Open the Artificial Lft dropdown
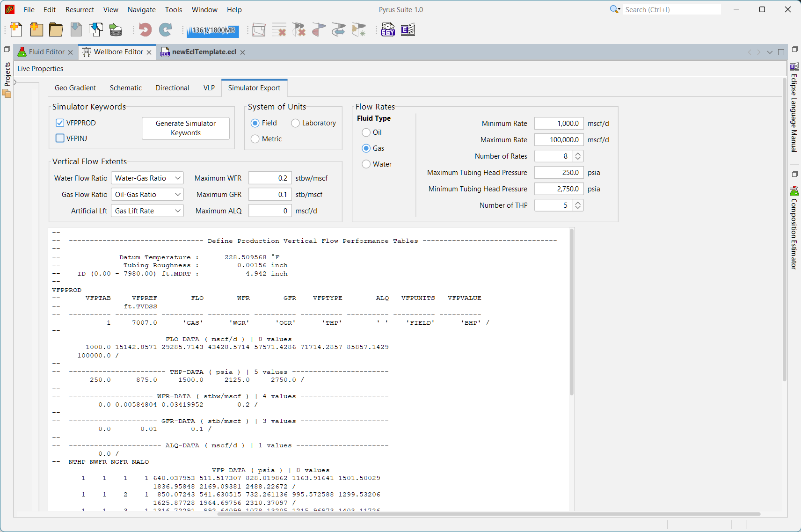This screenshot has width=801, height=532. tap(147, 211)
